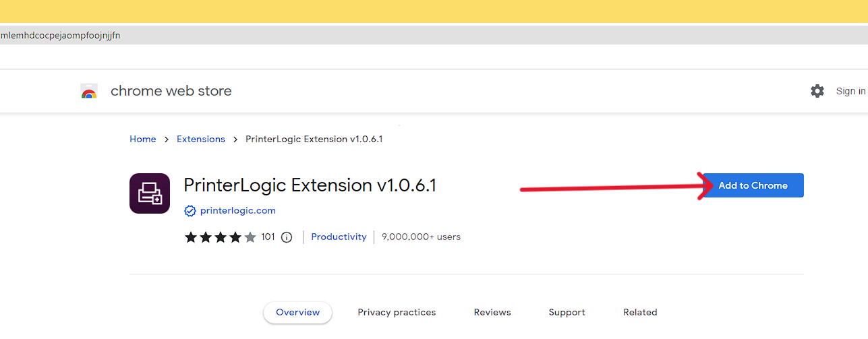The height and width of the screenshot is (339, 868).
Task: Click the PrinterLogic extension printer icon
Action: [150, 193]
